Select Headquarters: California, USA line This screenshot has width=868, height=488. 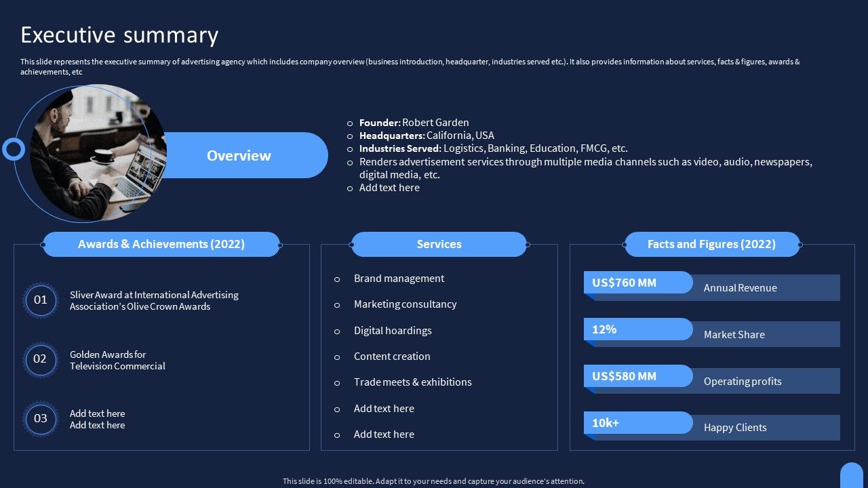point(427,136)
